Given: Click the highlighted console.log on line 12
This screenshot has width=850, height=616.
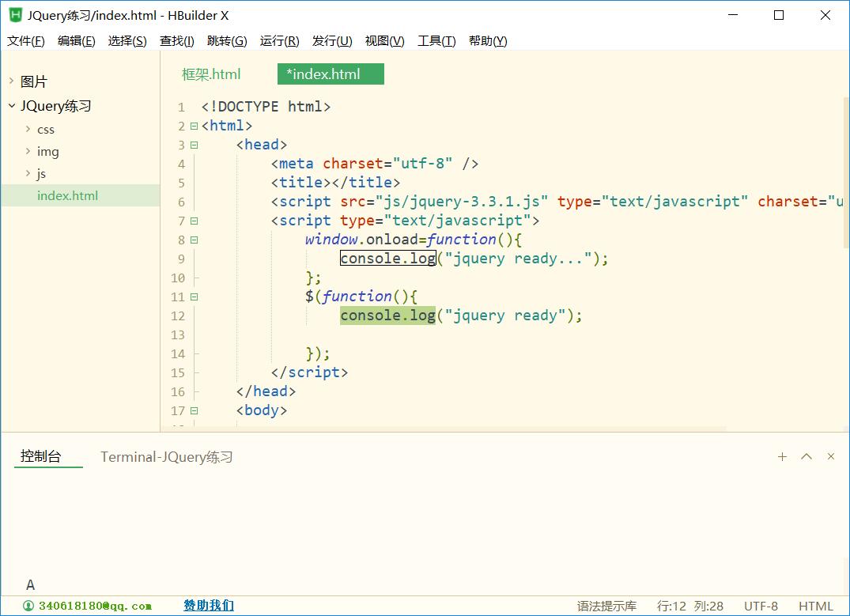Looking at the screenshot, I should (388, 316).
